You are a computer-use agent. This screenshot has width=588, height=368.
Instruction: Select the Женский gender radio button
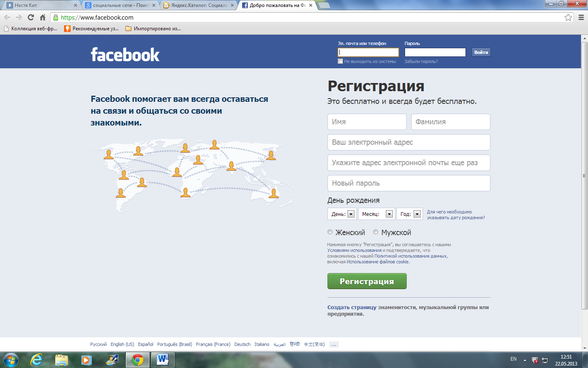pos(330,232)
